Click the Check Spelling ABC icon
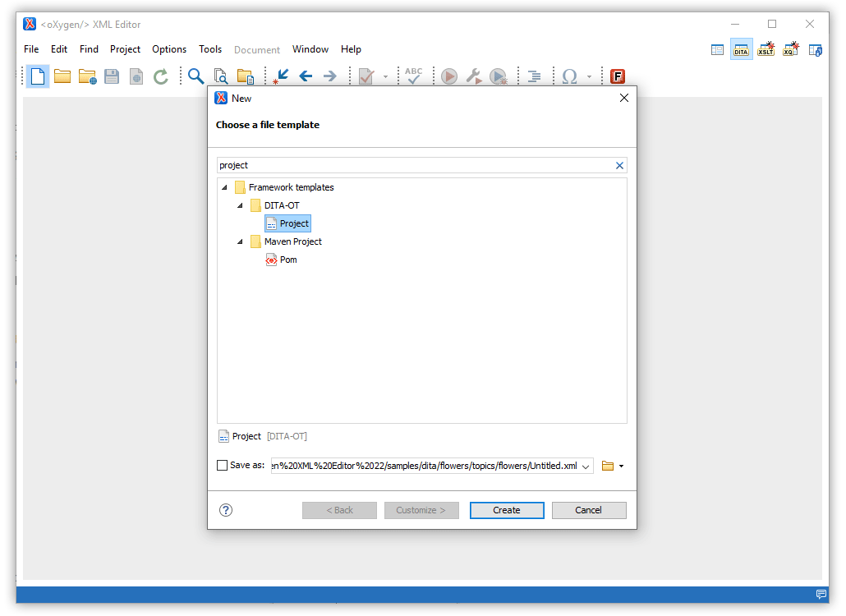 coord(414,76)
